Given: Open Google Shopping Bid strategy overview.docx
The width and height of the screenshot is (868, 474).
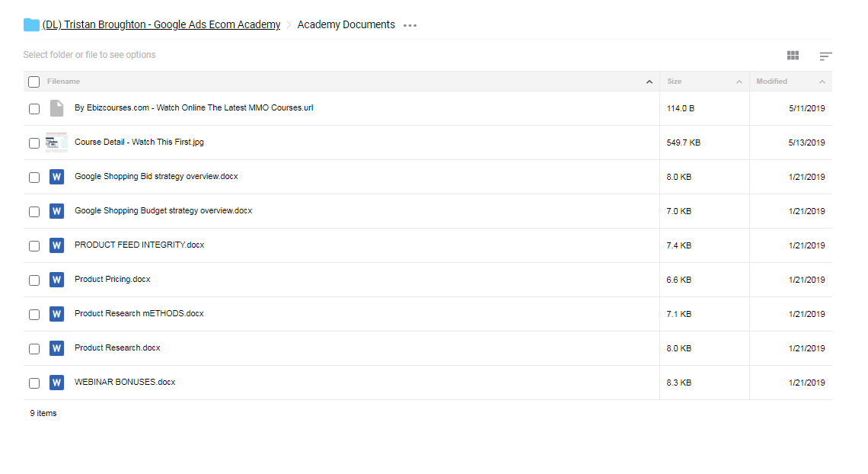Looking at the screenshot, I should (x=156, y=177).
